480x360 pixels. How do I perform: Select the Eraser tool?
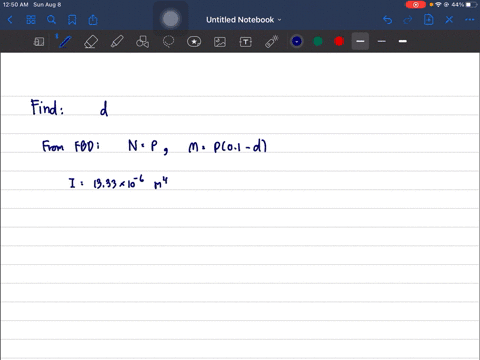tap(91, 42)
